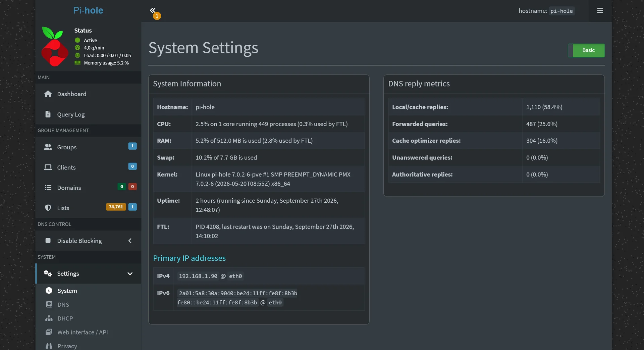Click the System info circle icon
Screen dimensions: 644x350
[x=49, y=291]
